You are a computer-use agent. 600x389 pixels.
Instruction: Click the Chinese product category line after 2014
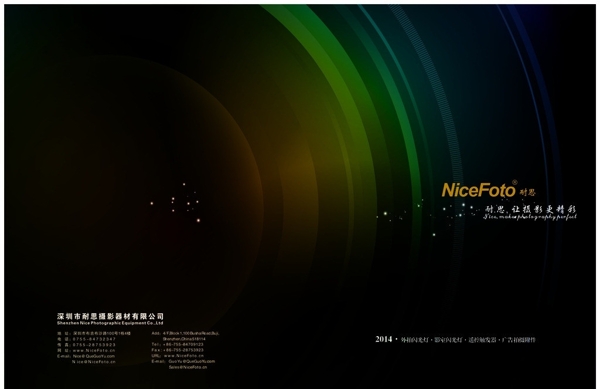coord(468,340)
